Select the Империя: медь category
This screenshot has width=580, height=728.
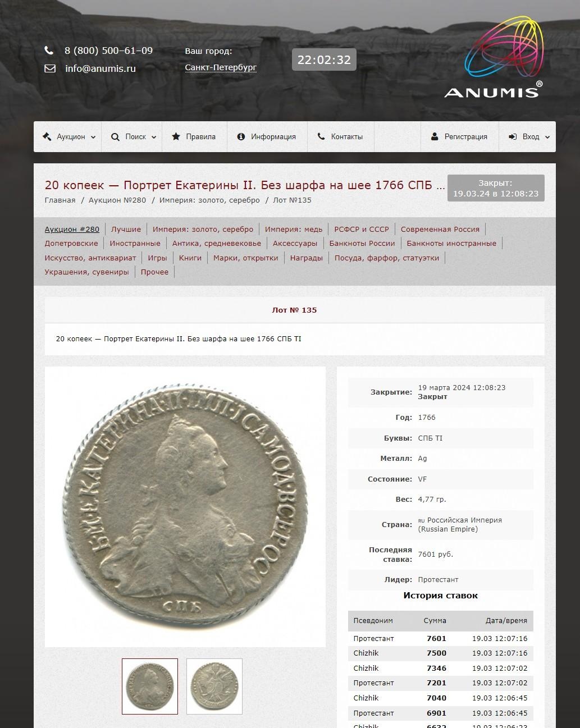294,229
